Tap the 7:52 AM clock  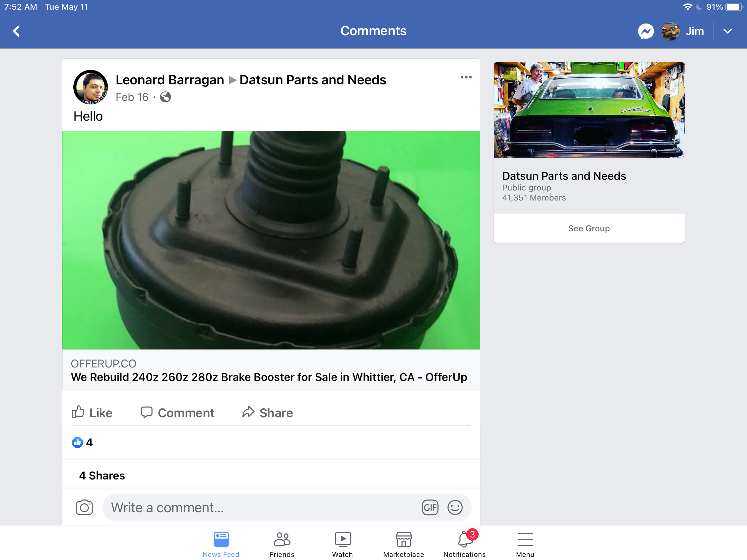click(20, 7)
